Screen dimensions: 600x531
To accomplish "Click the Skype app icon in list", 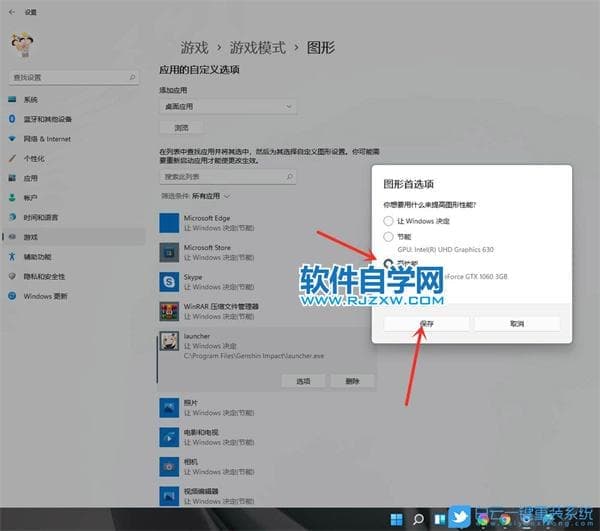I will 169,281.
